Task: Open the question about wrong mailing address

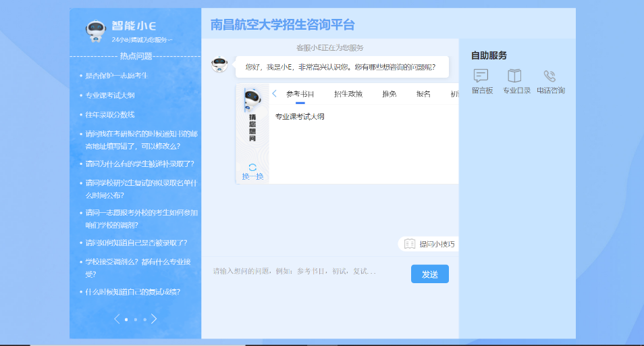Action: (141, 140)
